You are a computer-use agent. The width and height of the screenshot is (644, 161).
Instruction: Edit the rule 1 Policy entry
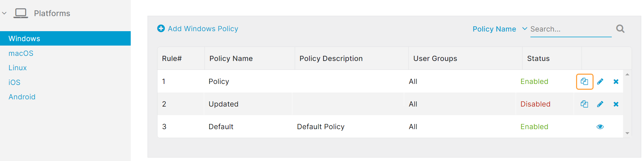tap(600, 82)
